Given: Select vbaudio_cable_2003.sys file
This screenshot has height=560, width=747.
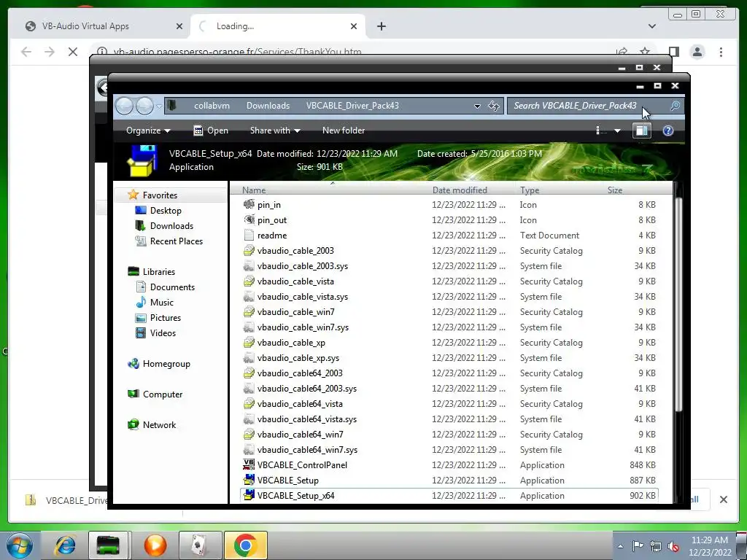Looking at the screenshot, I should click(x=303, y=265).
